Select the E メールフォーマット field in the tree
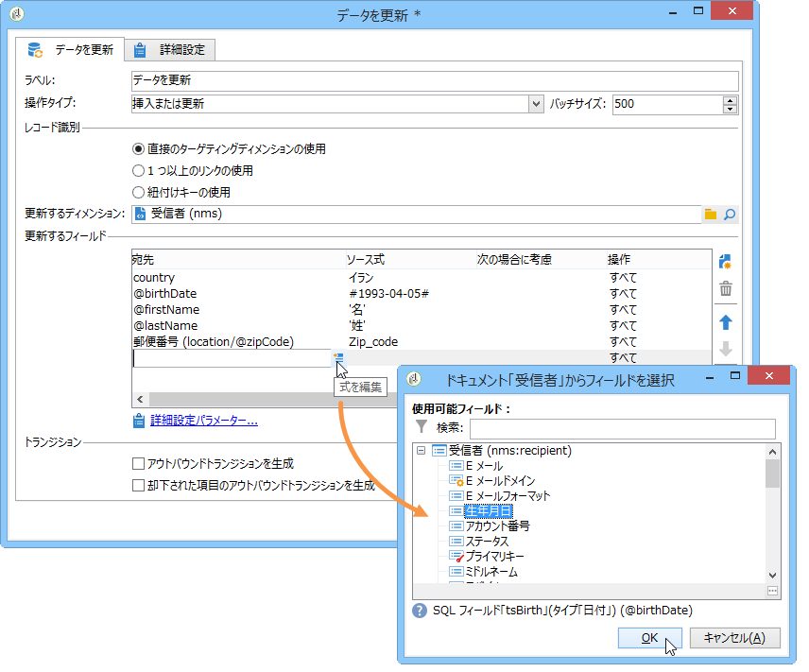 [508, 496]
